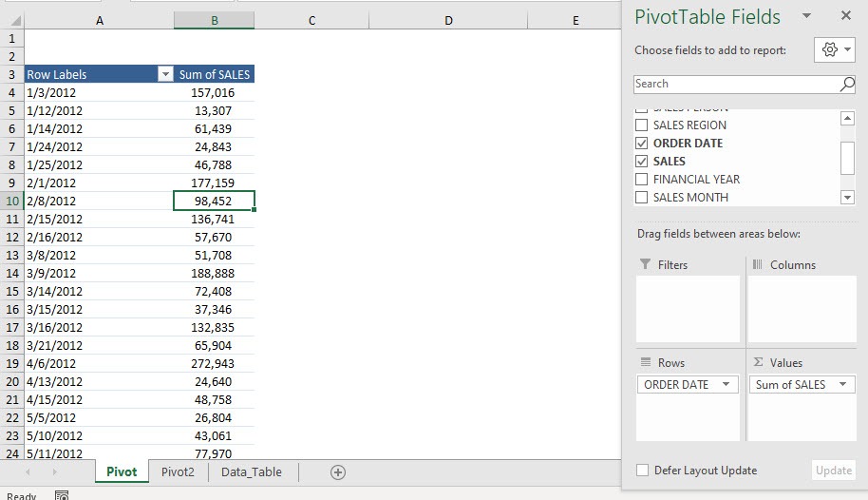Click the Rows area icon
The width and height of the screenshot is (868, 500).
point(646,362)
